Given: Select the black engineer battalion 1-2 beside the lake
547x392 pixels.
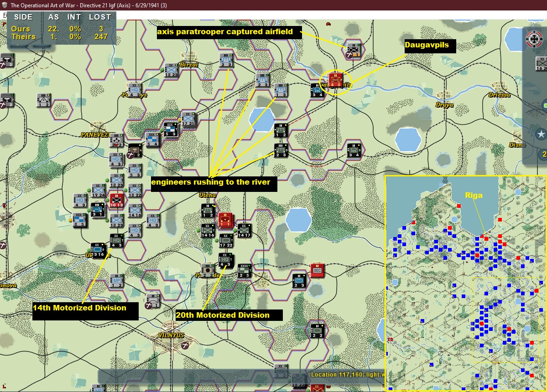Looking at the screenshot, I should click(x=281, y=130).
